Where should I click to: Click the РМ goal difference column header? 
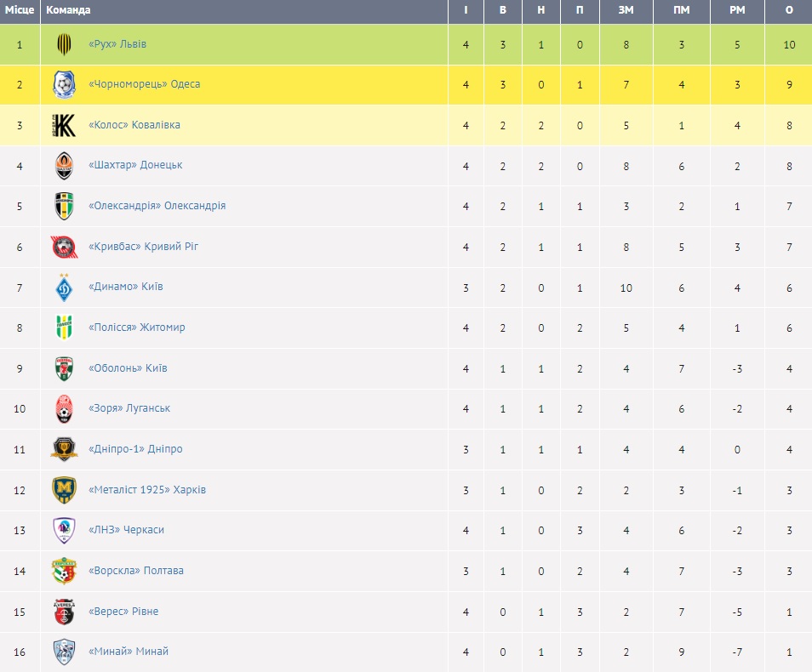(x=737, y=10)
